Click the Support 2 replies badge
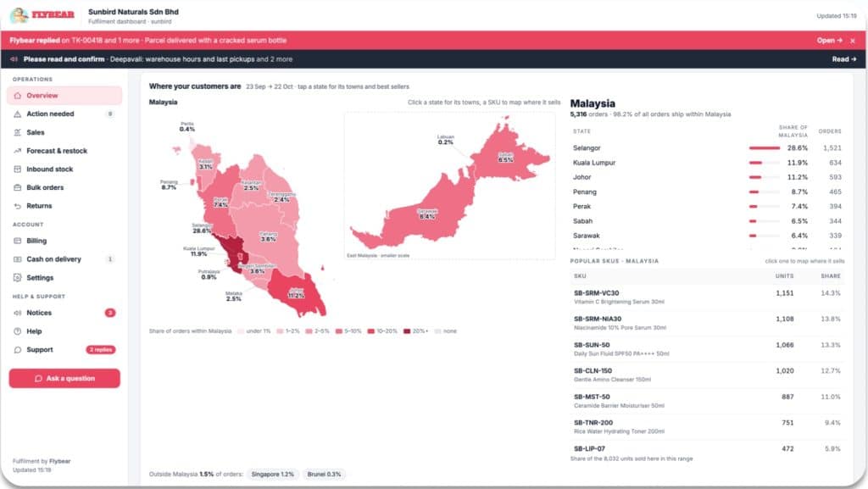The height and width of the screenshot is (489, 868). tap(101, 350)
